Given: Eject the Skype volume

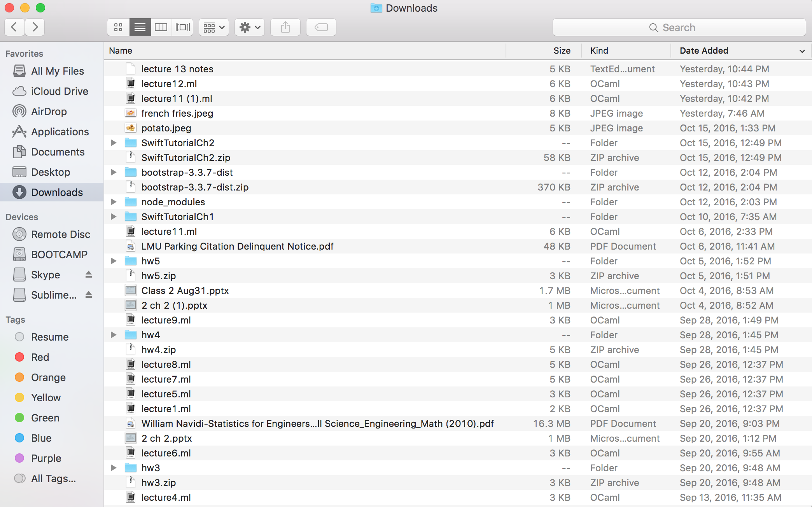Looking at the screenshot, I should (x=89, y=274).
